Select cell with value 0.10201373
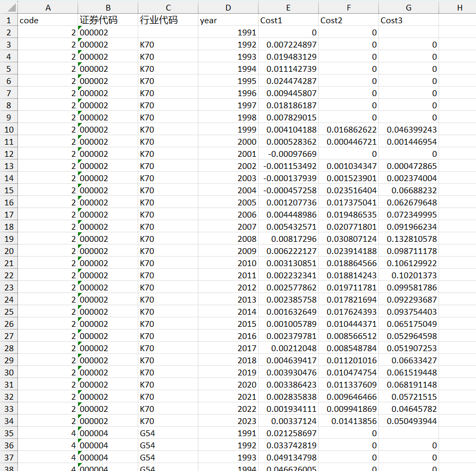476x471 pixels. pos(408,276)
